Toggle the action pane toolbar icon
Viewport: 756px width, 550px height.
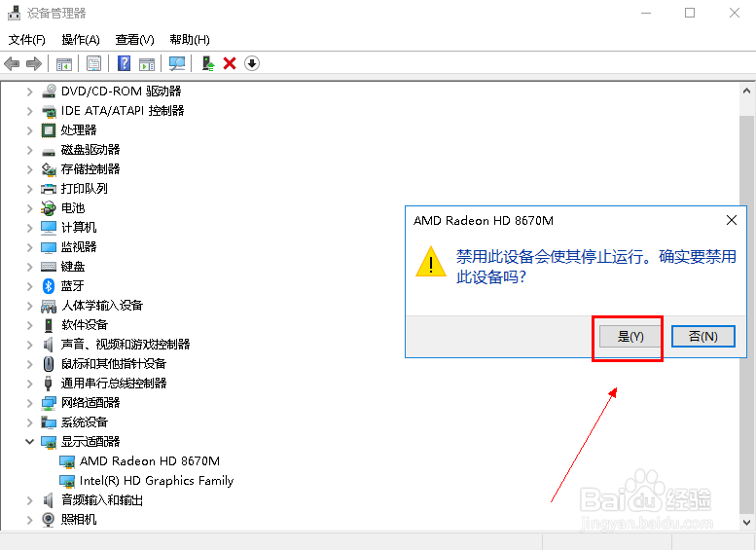click(x=147, y=63)
